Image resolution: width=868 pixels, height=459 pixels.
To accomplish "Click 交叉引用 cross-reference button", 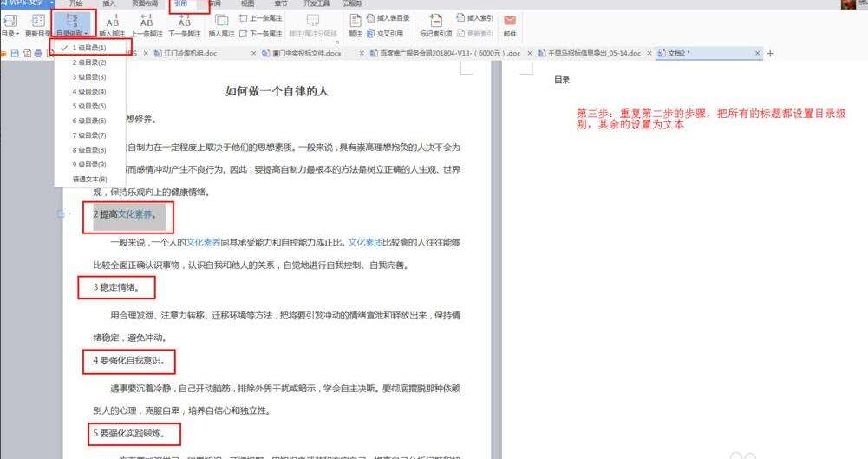I will click(x=385, y=34).
